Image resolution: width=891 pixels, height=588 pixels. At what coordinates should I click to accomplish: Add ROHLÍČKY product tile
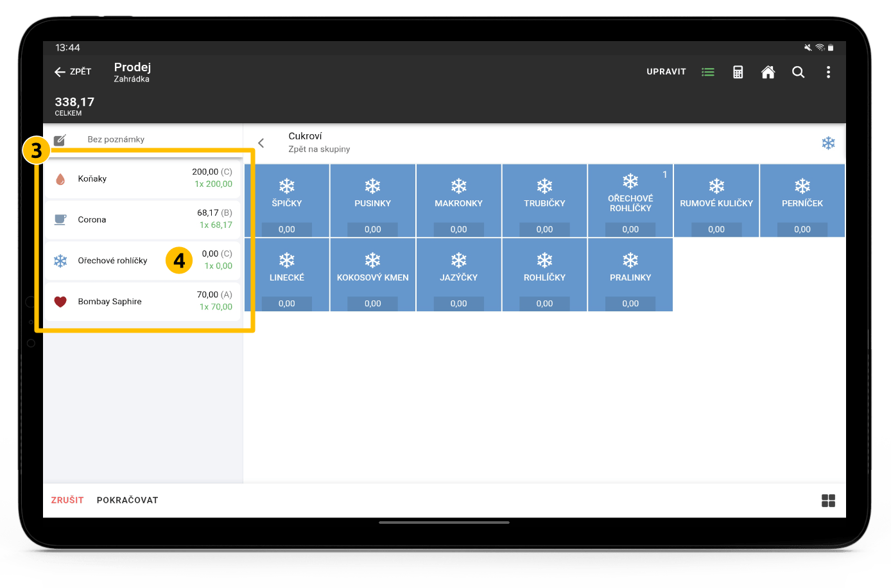pyautogui.click(x=544, y=275)
